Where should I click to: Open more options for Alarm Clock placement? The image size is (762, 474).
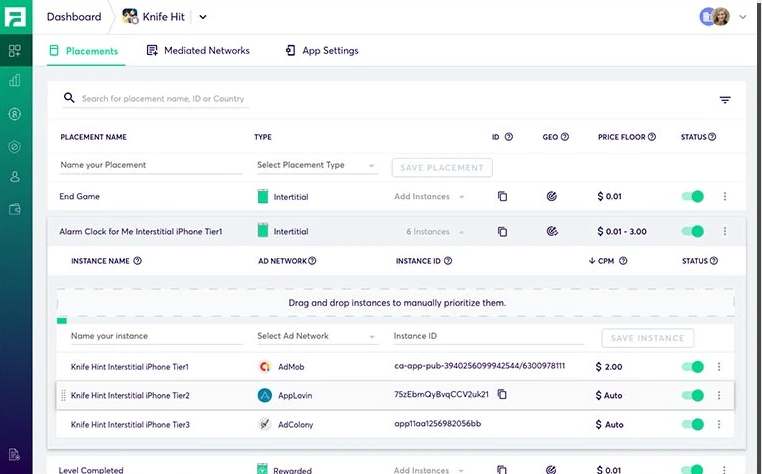725,231
